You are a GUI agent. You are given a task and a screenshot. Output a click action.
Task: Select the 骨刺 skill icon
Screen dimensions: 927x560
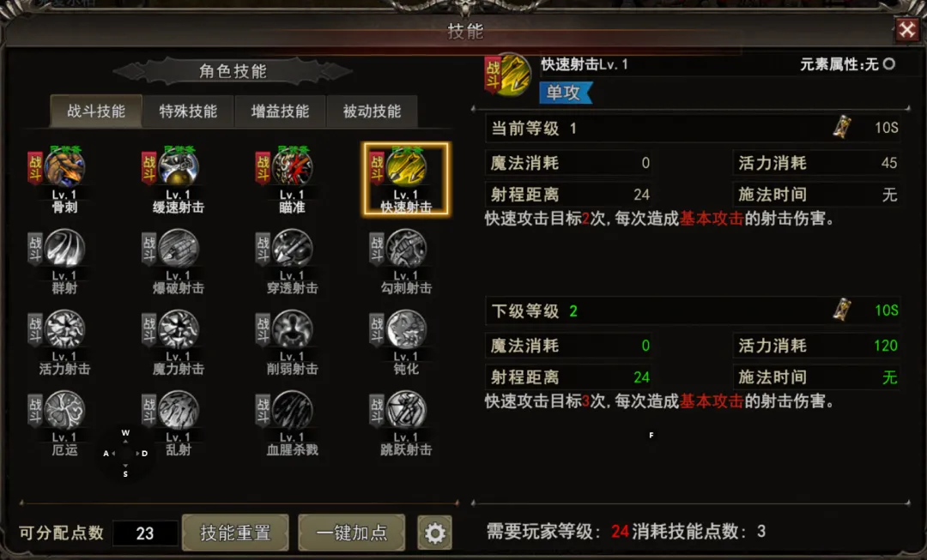(64, 168)
